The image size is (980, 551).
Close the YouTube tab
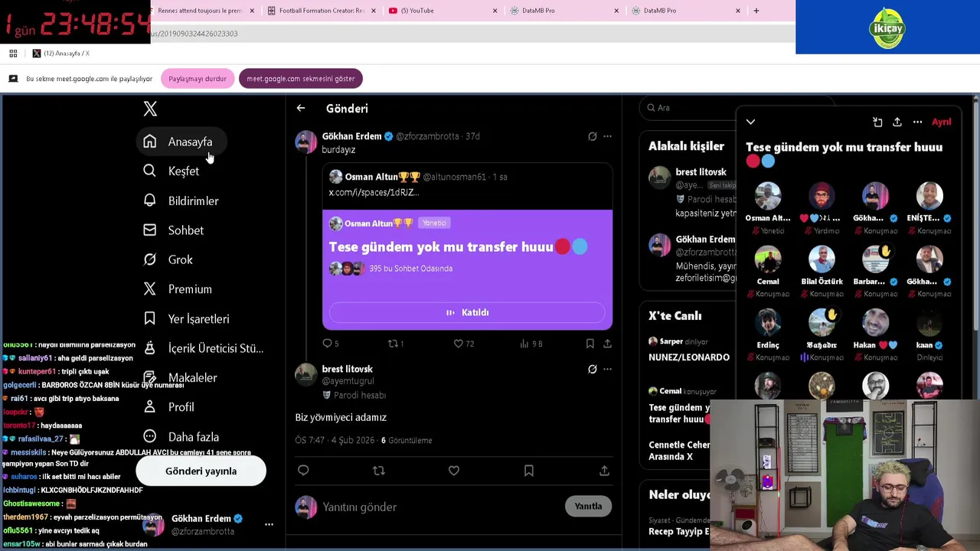click(495, 11)
